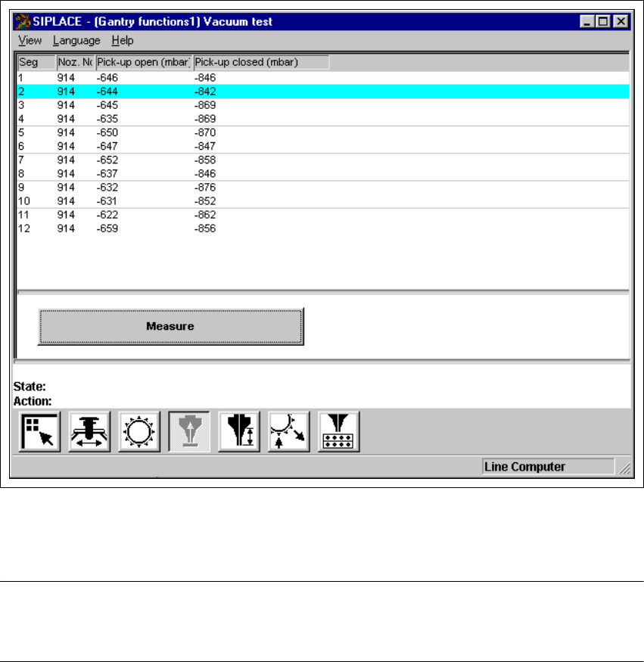Select segment 11 row with -622

coord(323,215)
